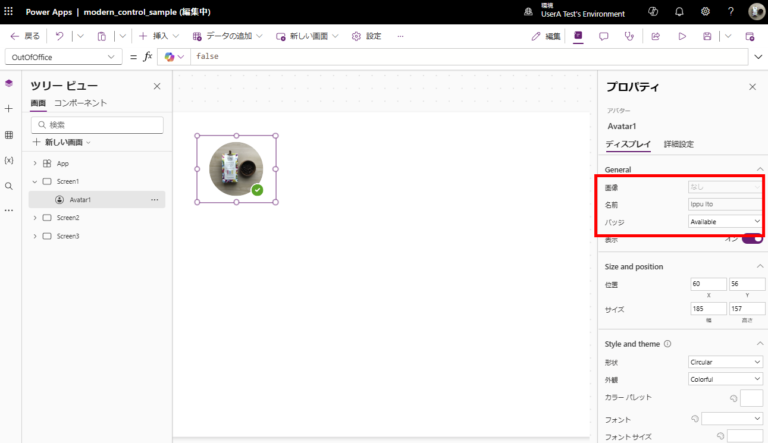Viewport: 768px width, 443px height.
Task: Click the 新しい画面 button in tree view
Action: point(62,142)
